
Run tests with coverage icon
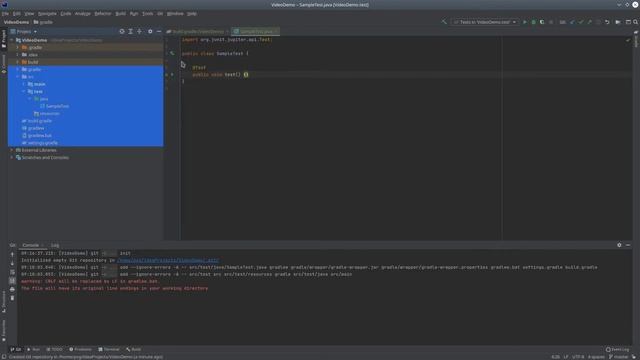tap(542, 22)
